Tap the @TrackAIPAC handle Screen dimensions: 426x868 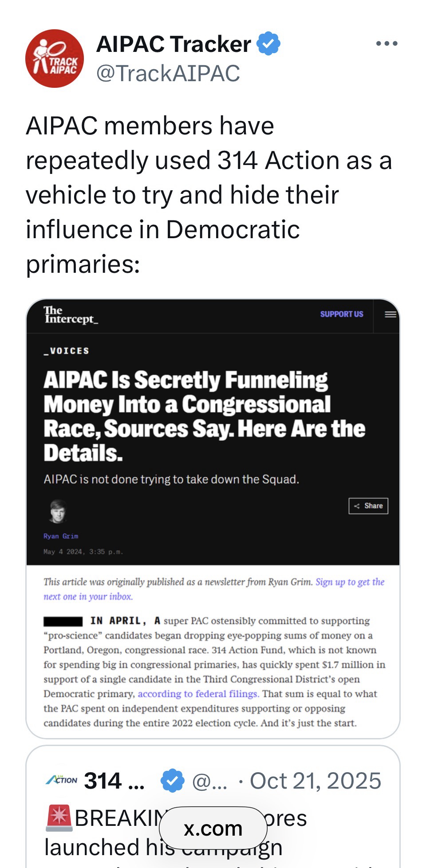click(x=168, y=74)
